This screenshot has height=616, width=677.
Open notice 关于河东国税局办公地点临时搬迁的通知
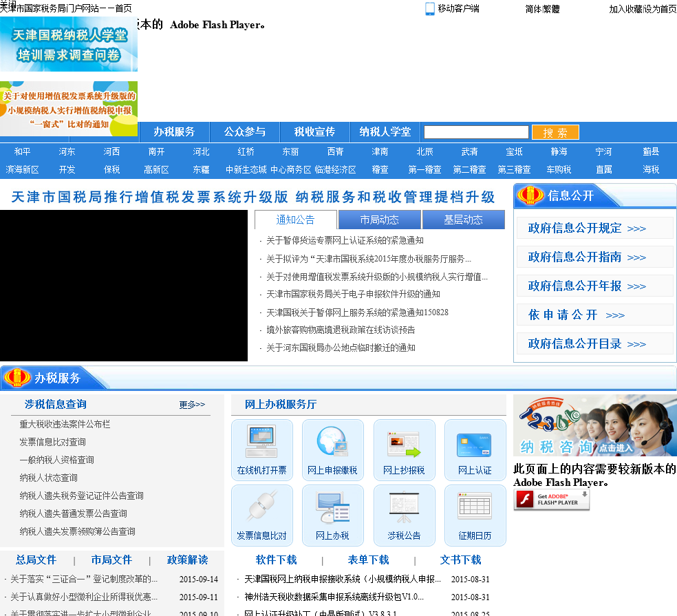tap(341, 348)
